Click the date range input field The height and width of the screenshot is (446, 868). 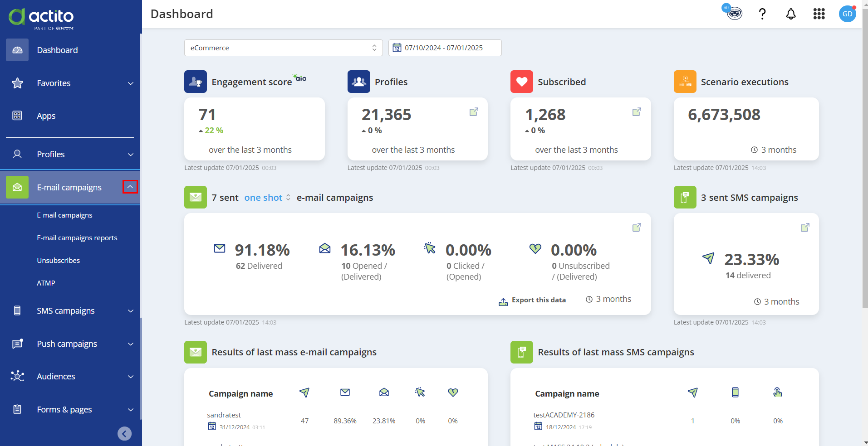445,48
